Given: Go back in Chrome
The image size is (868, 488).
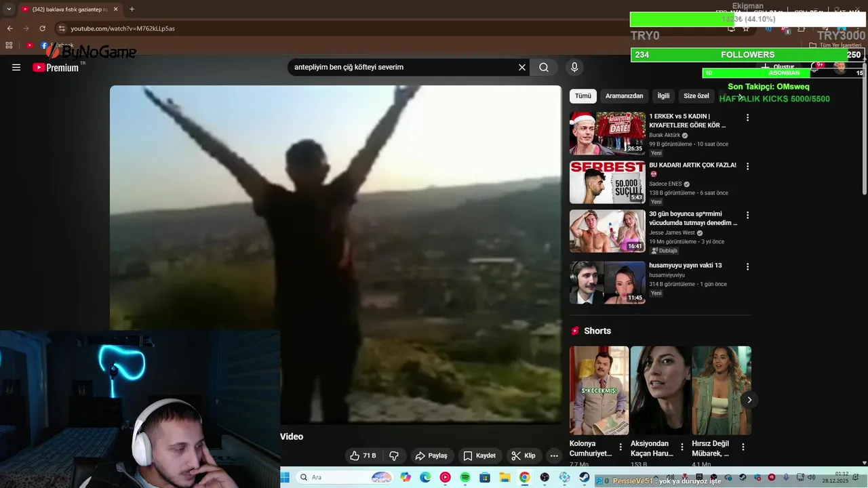Looking at the screenshot, I should click(x=9, y=28).
